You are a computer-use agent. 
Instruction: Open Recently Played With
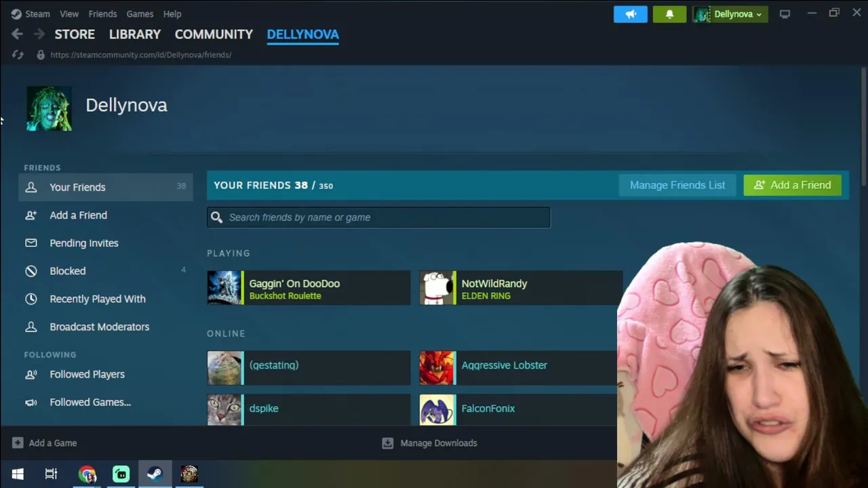click(106, 298)
